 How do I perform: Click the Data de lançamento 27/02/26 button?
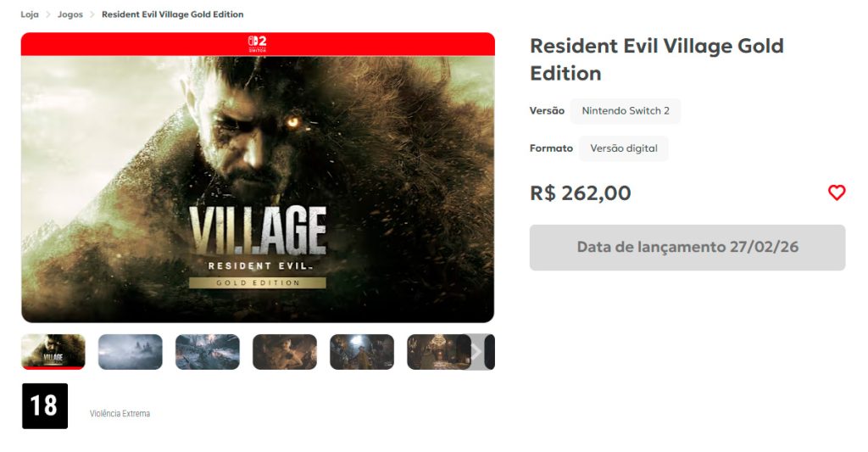687,247
